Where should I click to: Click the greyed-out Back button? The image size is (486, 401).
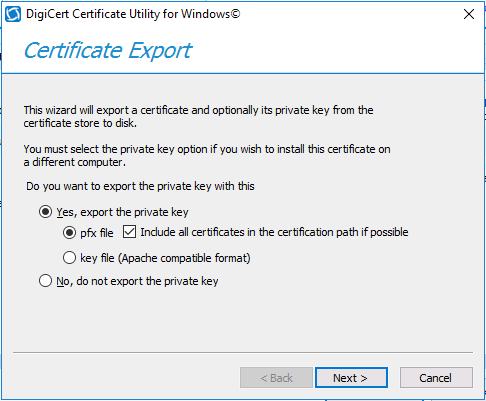click(276, 378)
